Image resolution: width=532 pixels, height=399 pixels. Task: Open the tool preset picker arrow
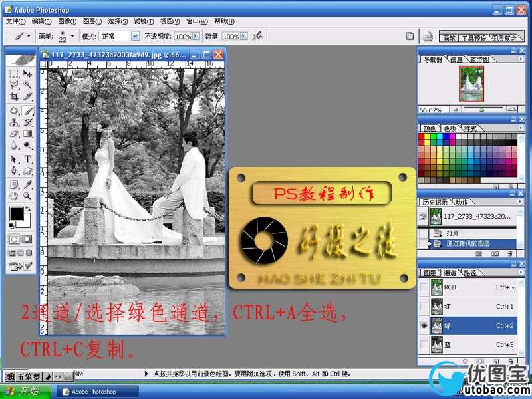tap(29, 36)
